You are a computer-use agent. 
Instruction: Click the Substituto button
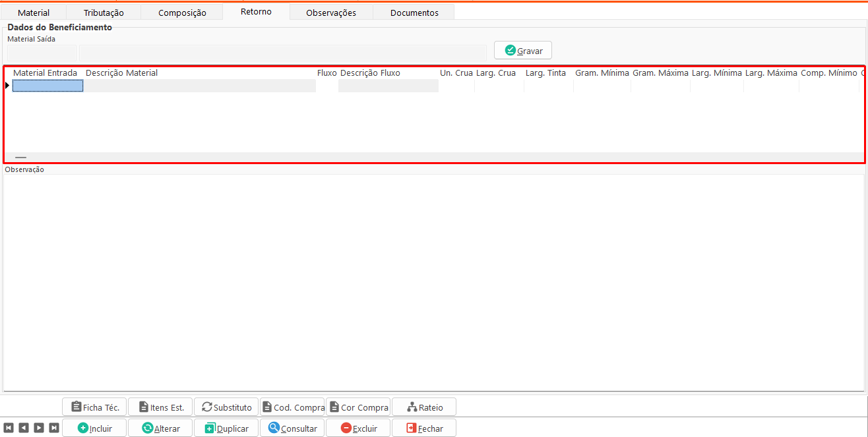pyautogui.click(x=226, y=407)
